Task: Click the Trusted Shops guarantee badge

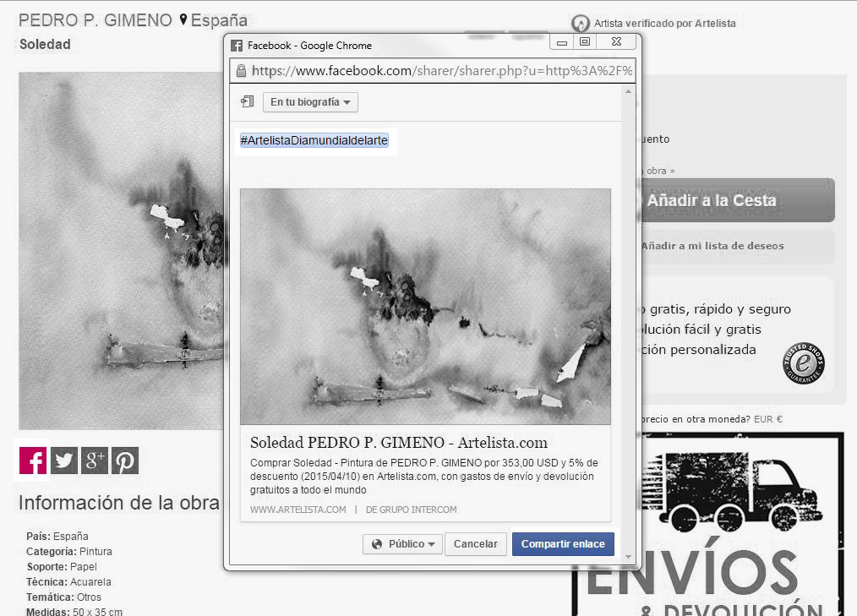Action: 803,363
